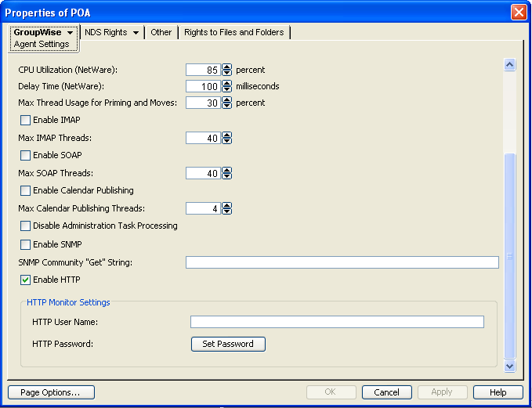Viewport: 532px width, 408px height.
Task: Focus the SNMP Community Get String field
Action: tap(342, 262)
